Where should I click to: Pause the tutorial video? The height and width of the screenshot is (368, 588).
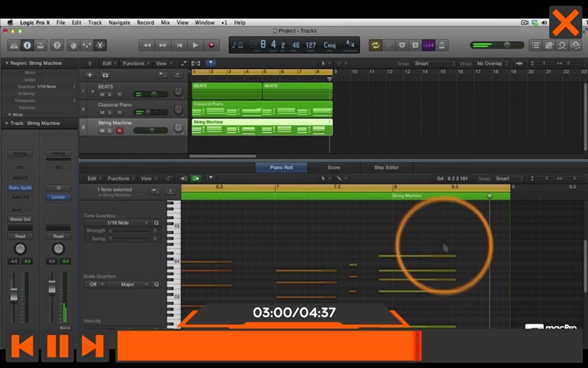click(x=58, y=346)
